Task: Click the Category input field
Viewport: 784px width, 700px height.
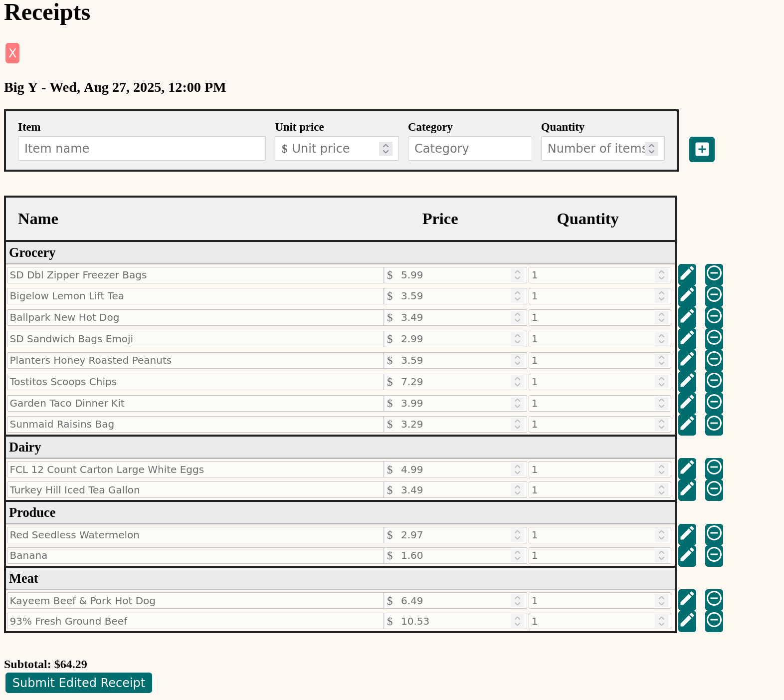Action: (x=470, y=148)
